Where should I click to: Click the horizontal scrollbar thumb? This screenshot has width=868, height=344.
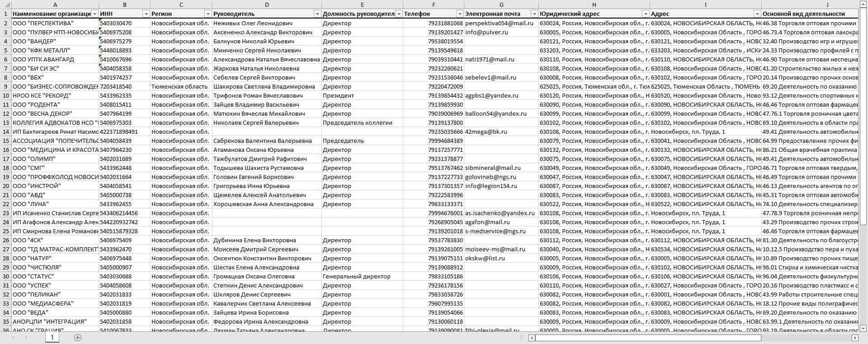[x=648, y=338]
